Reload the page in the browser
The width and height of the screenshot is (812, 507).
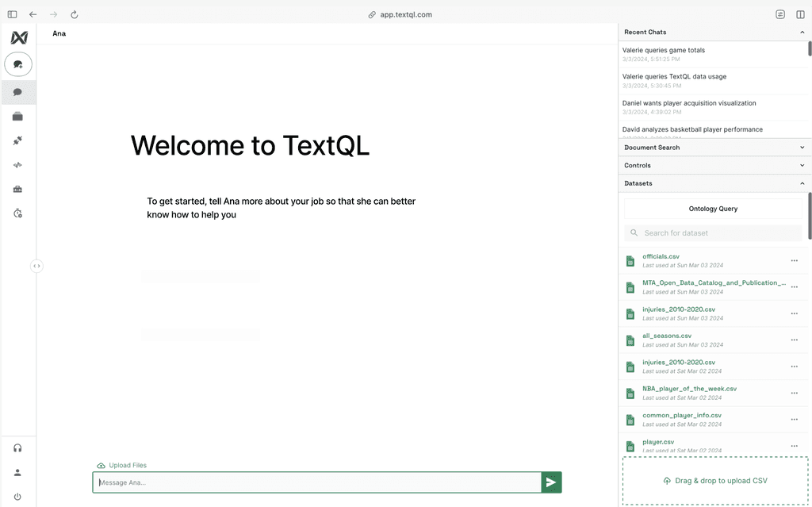point(74,14)
